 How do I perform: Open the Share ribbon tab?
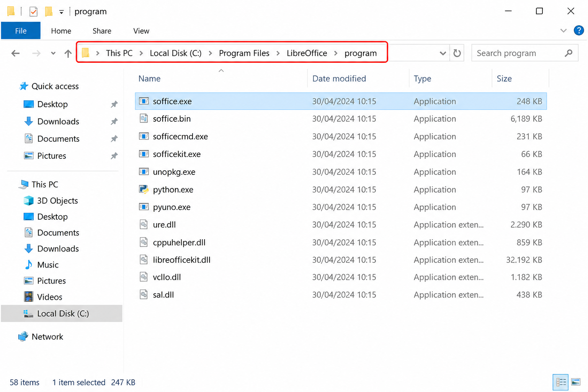coord(102,31)
